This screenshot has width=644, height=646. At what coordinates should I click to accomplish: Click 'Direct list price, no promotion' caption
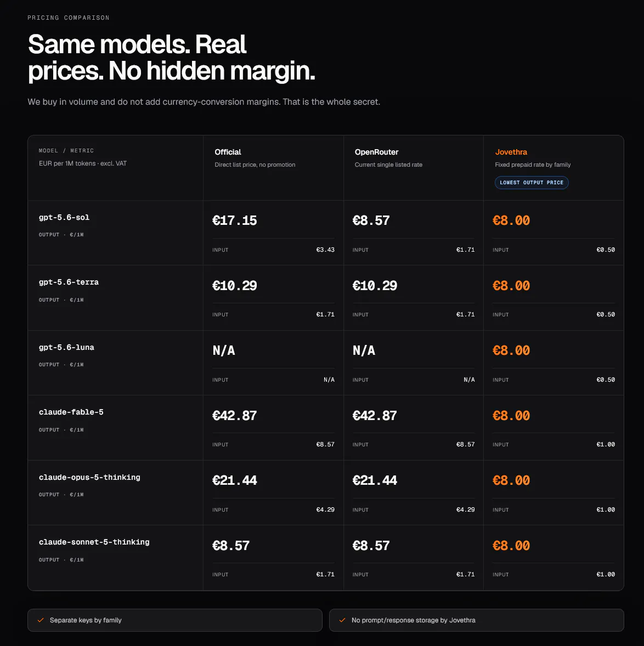coord(255,165)
